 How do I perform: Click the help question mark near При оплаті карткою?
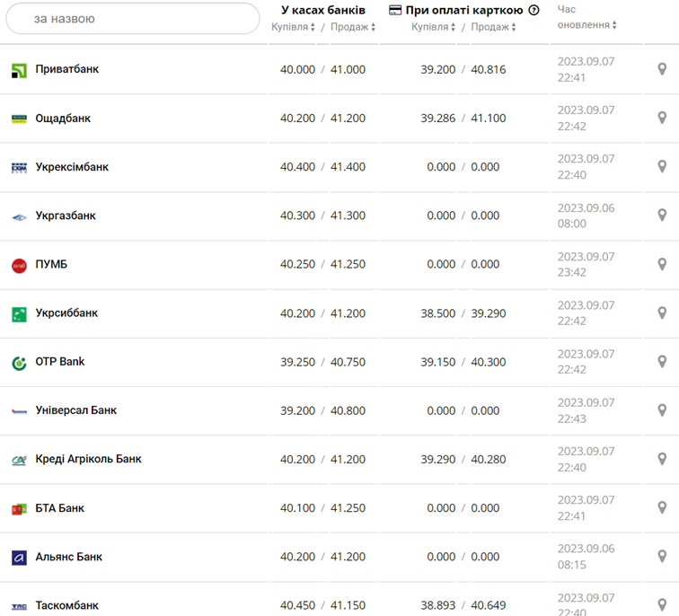click(534, 11)
